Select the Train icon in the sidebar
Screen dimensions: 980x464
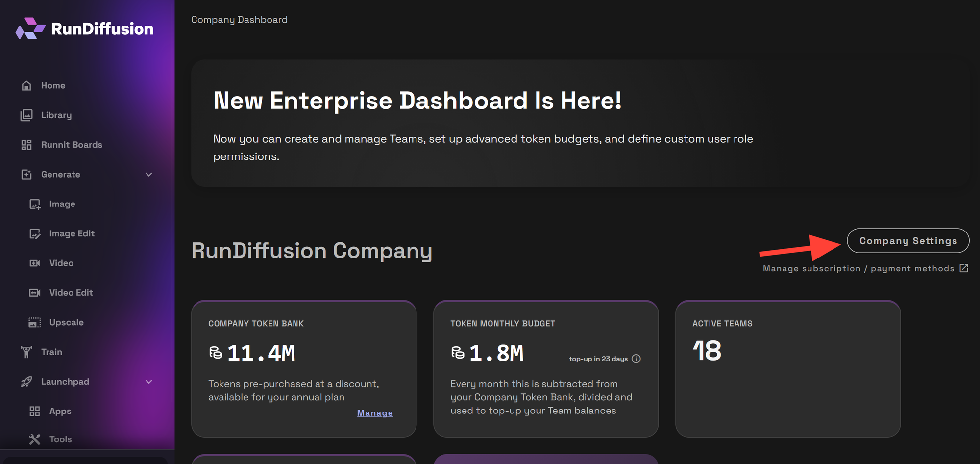26,352
